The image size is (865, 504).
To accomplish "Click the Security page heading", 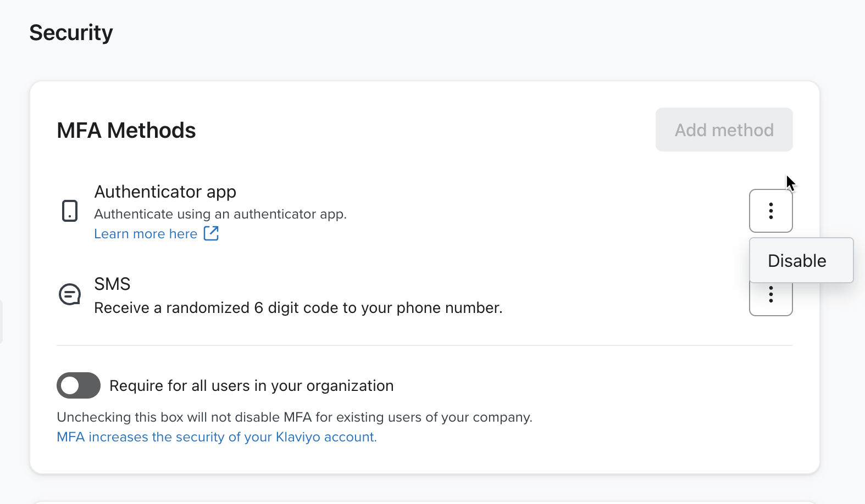I will [x=71, y=33].
